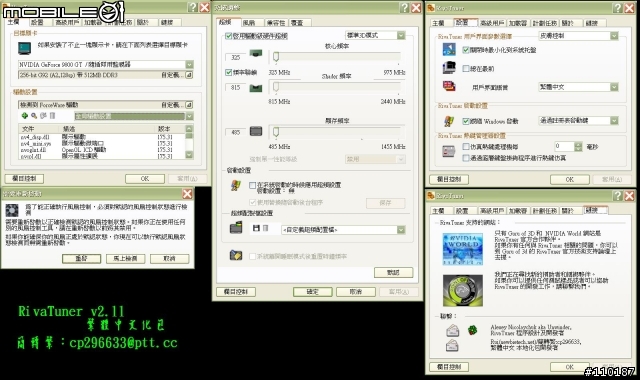This screenshot has height=380, width=640.
Task: Enable the always on top checkbox
Action: pos(466,69)
